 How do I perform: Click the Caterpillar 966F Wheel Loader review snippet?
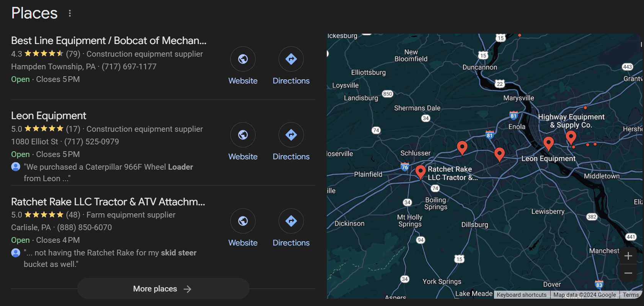(x=108, y=173)
